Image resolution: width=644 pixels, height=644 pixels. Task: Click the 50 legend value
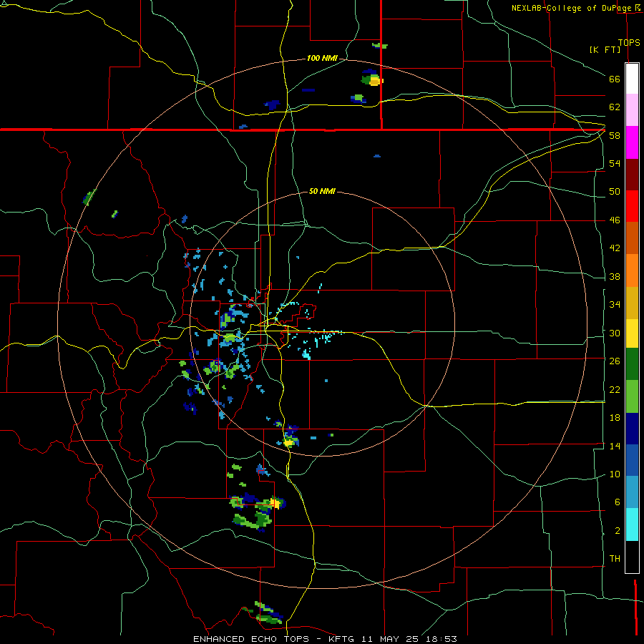tap(615, 191)
